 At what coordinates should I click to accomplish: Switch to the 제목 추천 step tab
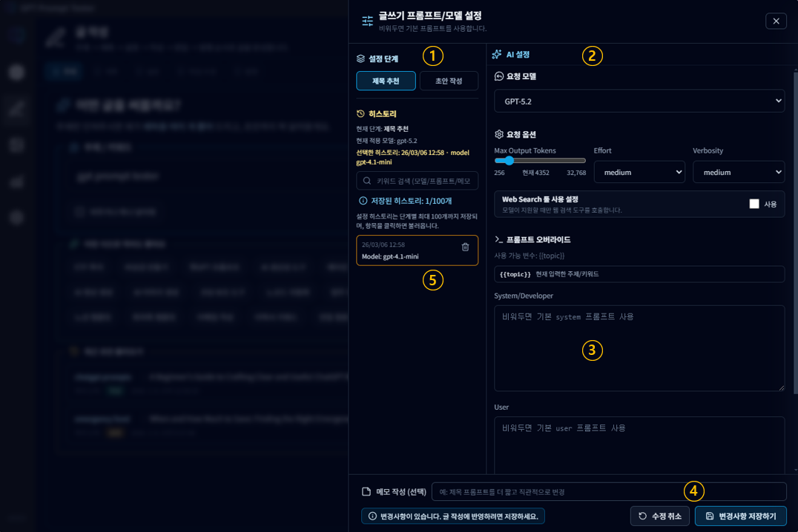click(386, 81)
